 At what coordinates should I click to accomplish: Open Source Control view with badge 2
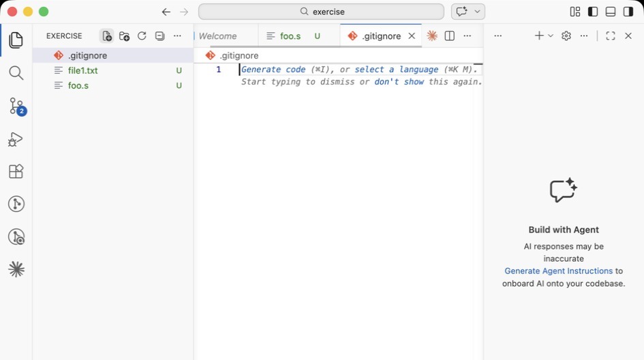16,106
